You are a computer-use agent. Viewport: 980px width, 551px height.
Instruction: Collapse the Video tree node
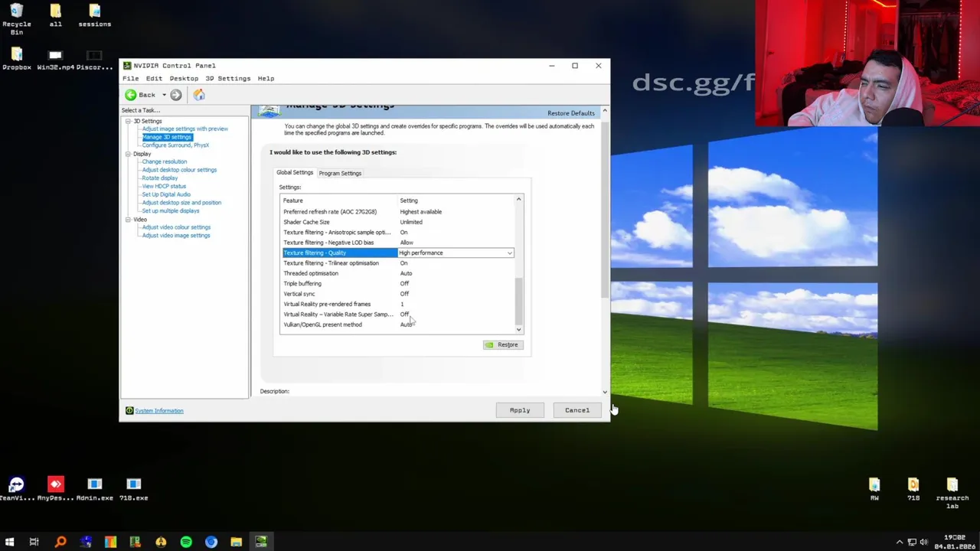129,220
